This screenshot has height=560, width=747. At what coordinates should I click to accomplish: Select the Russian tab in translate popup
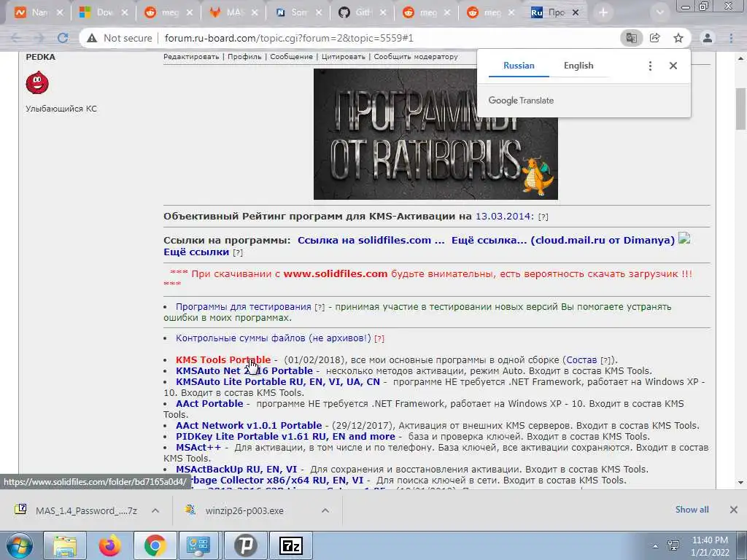click(x=519, y=66)
